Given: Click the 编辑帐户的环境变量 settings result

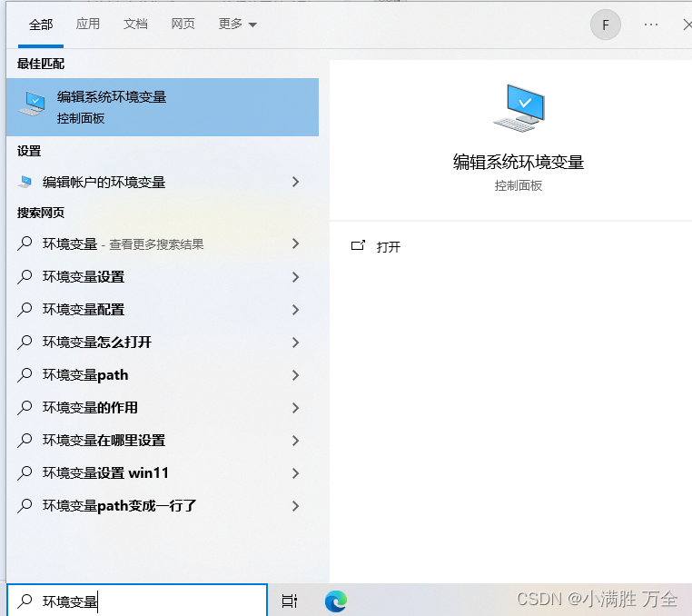Looking at the screenshot, I should [163, 182].
